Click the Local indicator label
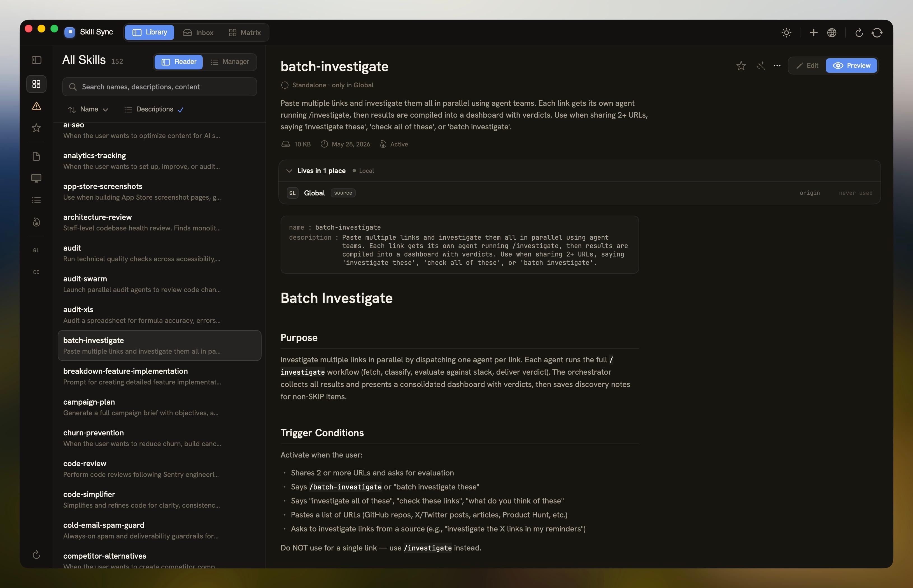The height and width of the screenshot is (588, 913). (366, 171)
